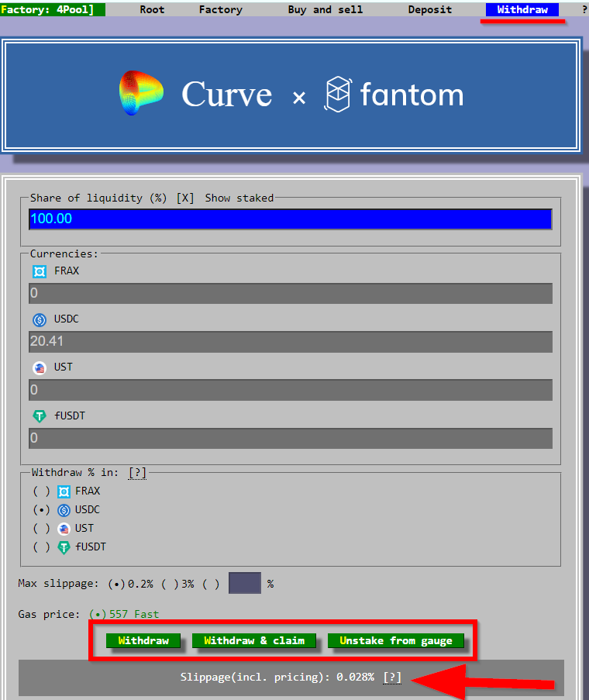Viewport: 589px width, 700px height.
Task: Set max slippage to 3%
Action: 170,584
